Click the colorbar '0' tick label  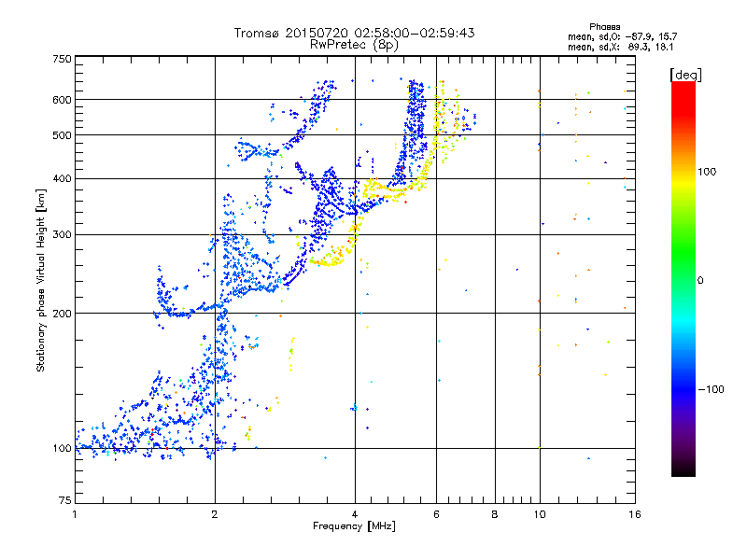700,280
